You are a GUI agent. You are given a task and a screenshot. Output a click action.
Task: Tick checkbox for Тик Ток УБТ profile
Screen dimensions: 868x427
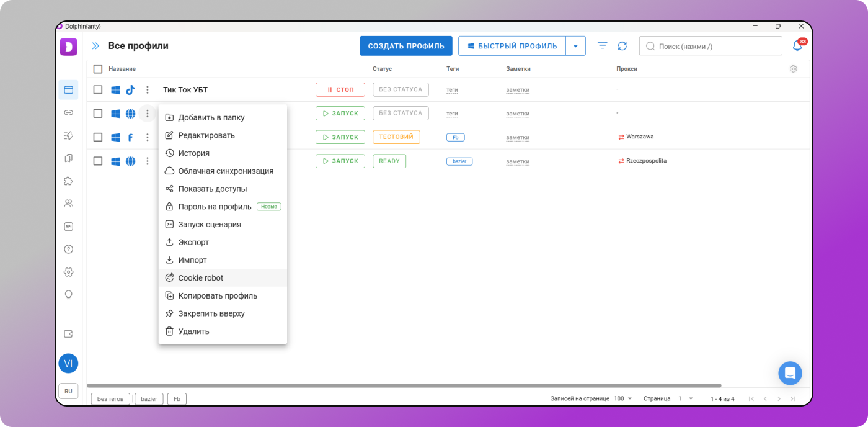[x=98, y=90]
